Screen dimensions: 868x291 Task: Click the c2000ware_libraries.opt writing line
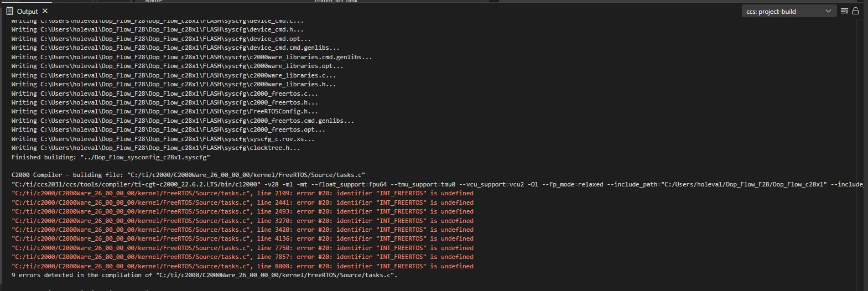(x=178, y=66)
